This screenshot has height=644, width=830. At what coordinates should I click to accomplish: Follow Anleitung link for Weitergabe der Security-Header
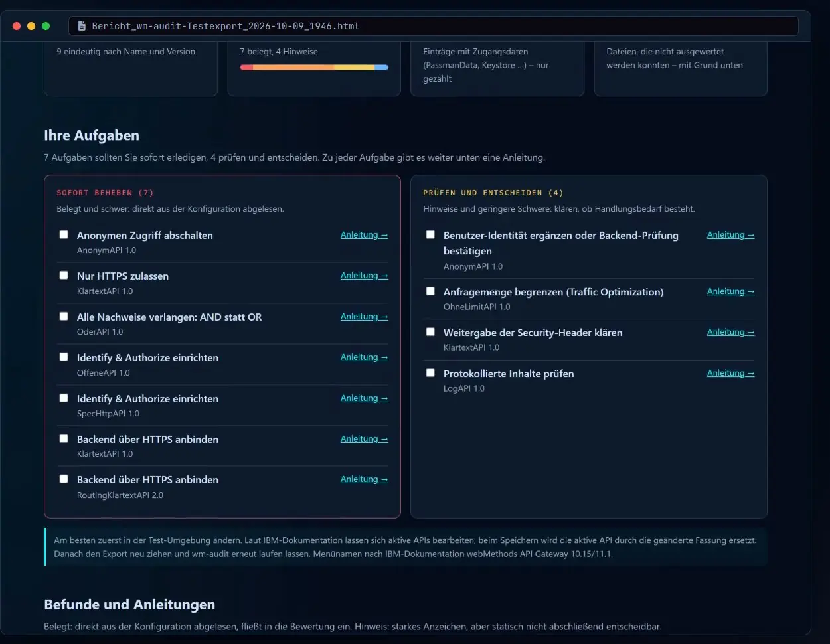(730, 332)
